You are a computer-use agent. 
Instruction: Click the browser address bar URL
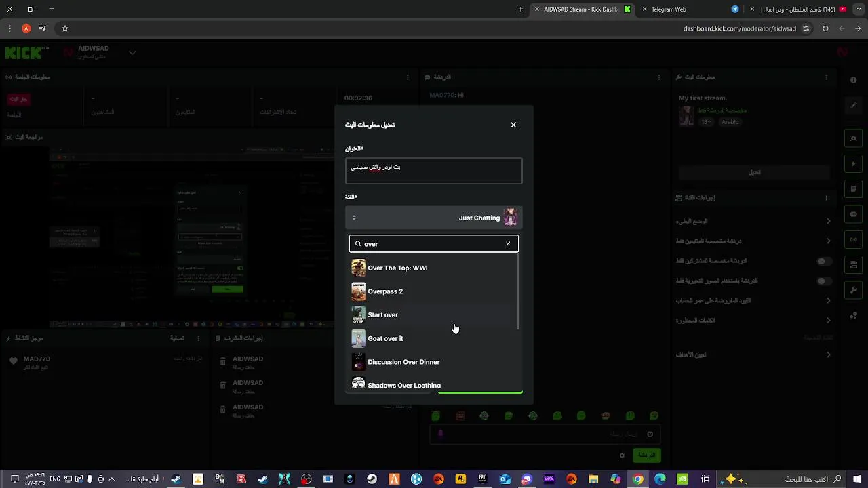[x=739, y=28]
